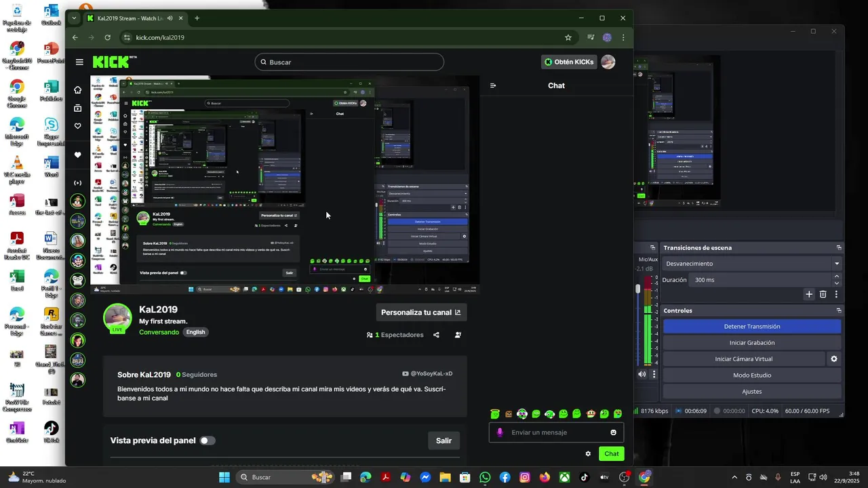Click the add-user icon next to share
Screen dimensions: 868x488
(x=458, y=335)
